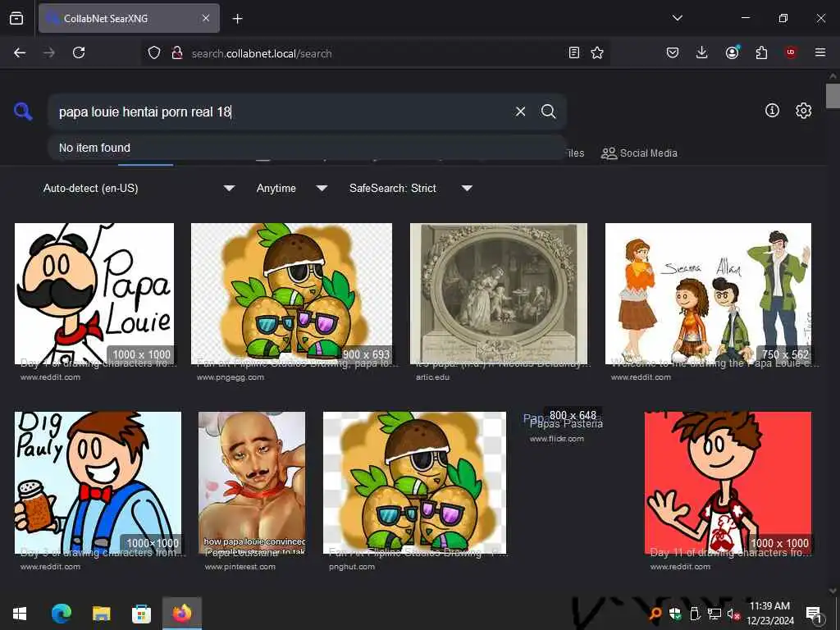Open the Windows Start menu
The image size is (840, 630).
click(x=20, y=614)
